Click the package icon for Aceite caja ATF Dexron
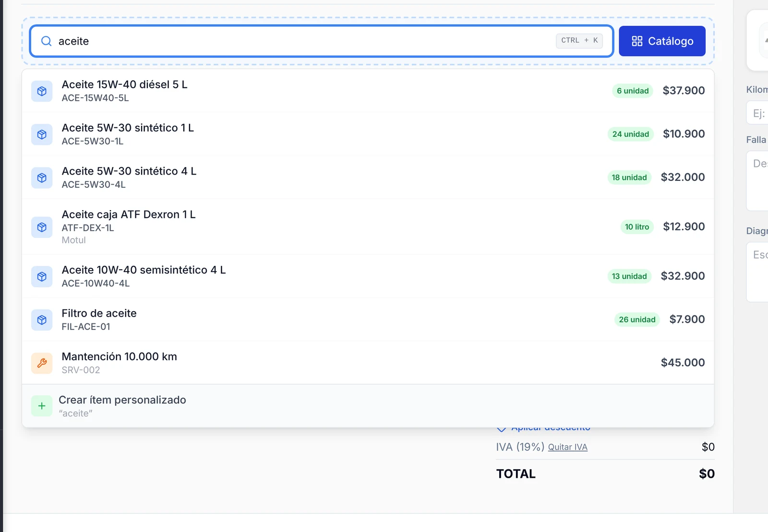This screenshot has width=768, height=532. tap(42, 227)
